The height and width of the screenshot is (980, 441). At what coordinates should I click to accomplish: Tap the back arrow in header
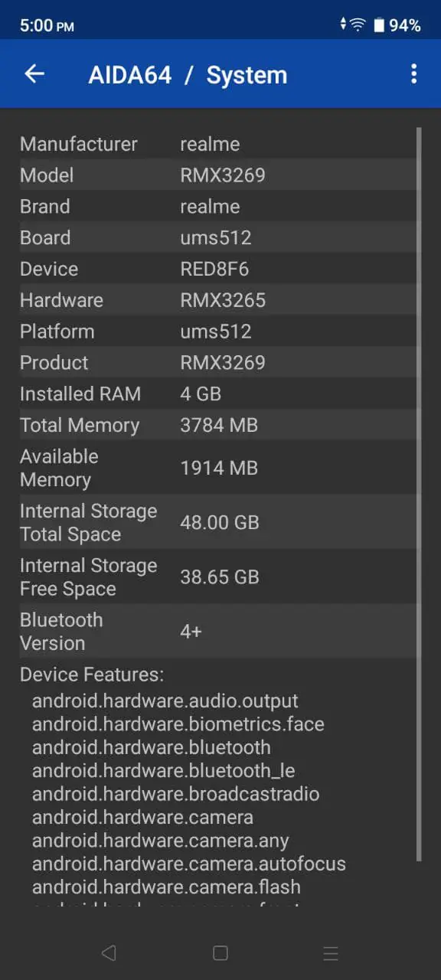coord(34,73)
